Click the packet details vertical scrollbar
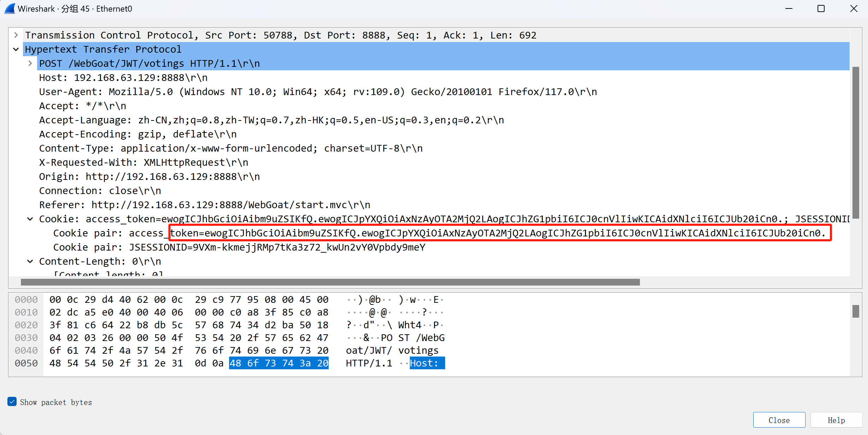Viewport: 868px width, 435px height. tap(856, 142)
